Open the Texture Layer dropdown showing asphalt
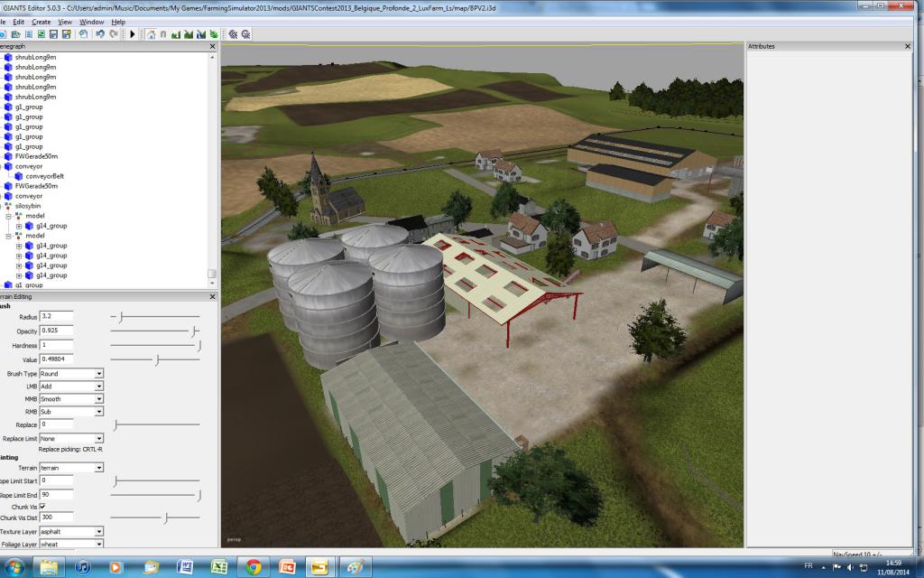 click(x=71, y=531)
